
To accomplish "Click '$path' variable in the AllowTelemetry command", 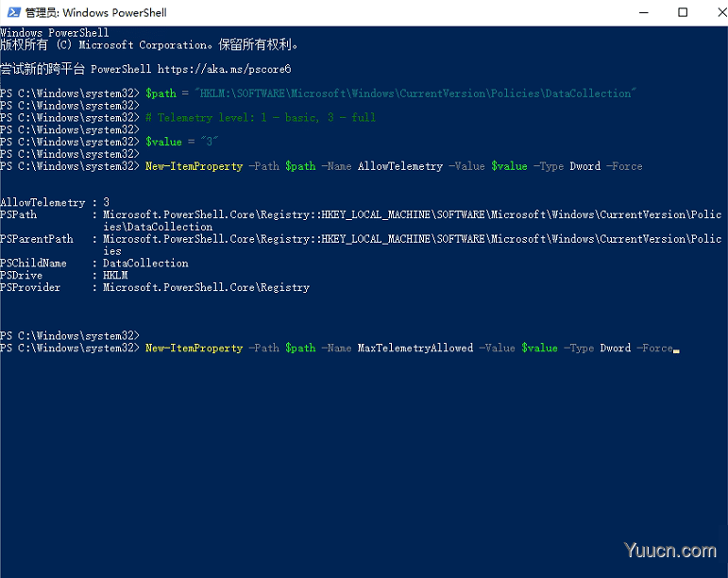I will [300, 166].
